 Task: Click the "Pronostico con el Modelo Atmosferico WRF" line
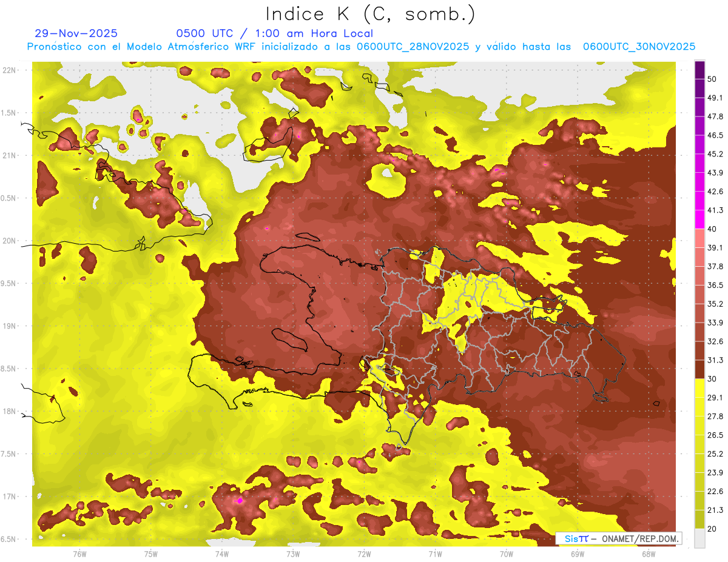click(361, 46)
